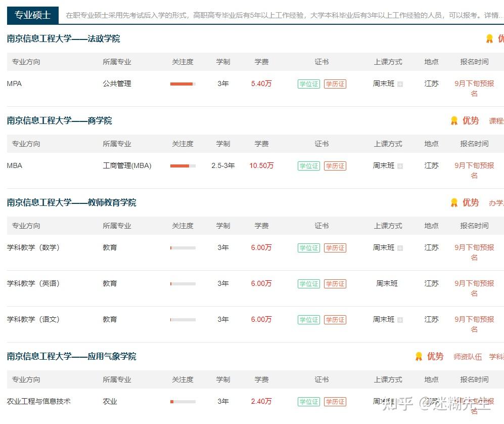The height and width of the screenshot is (424, 504).
Task: Expand plus icon beside 学科教学(语文) 周末班
Action: click(400, 320)
